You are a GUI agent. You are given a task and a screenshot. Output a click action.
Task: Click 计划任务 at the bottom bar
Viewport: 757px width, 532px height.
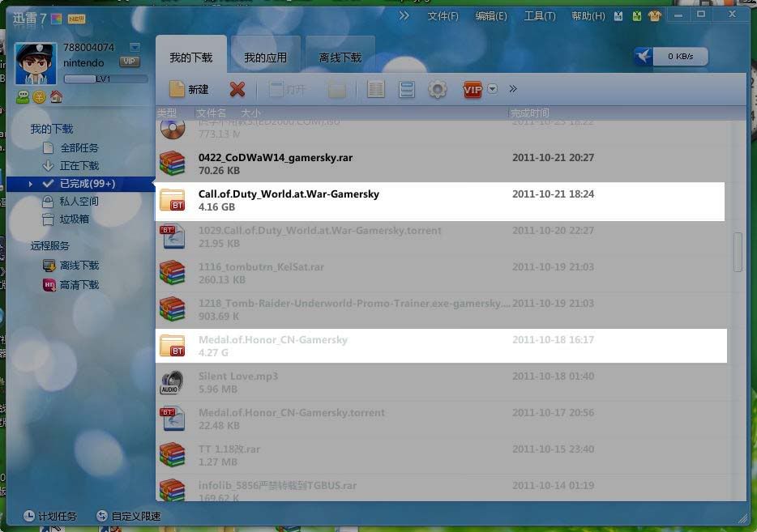(x=49, y=516)
